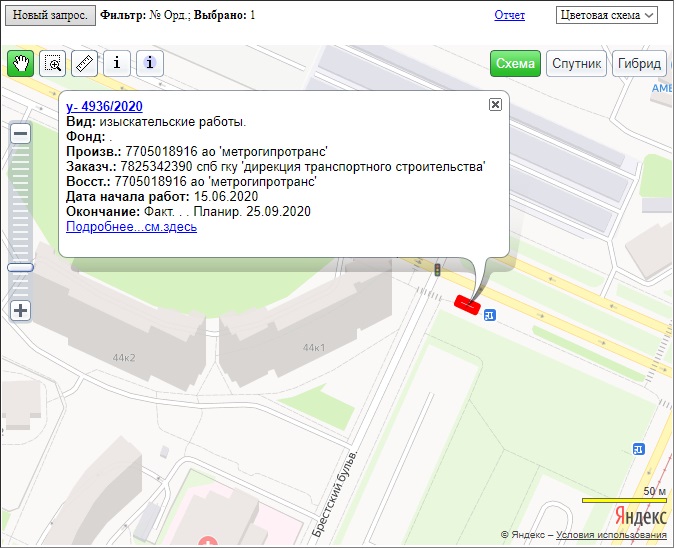The height and width of the screenshot is (549, 676).
Task: Zoom out with the minus button
Action: (20, 133)
